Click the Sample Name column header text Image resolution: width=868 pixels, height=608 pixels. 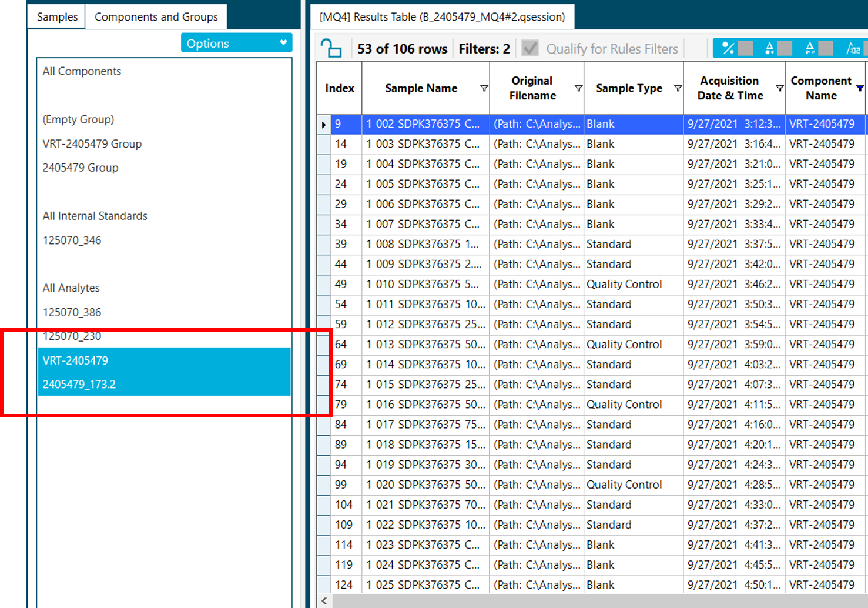(421, 88)
